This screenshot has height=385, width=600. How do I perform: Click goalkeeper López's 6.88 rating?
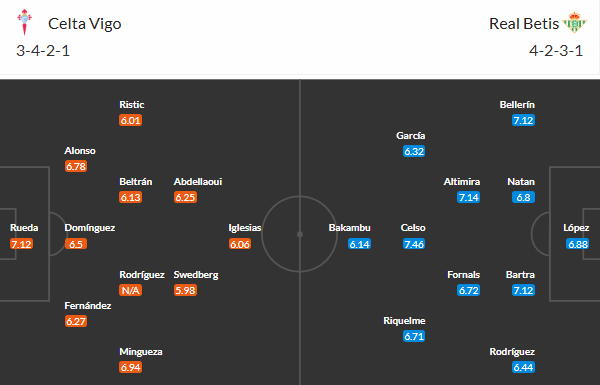pos(578,244)
